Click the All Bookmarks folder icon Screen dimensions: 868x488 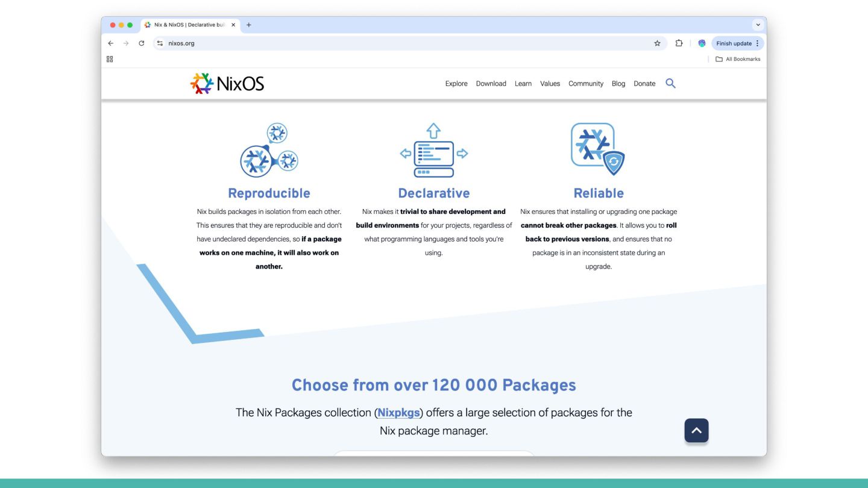719,59
